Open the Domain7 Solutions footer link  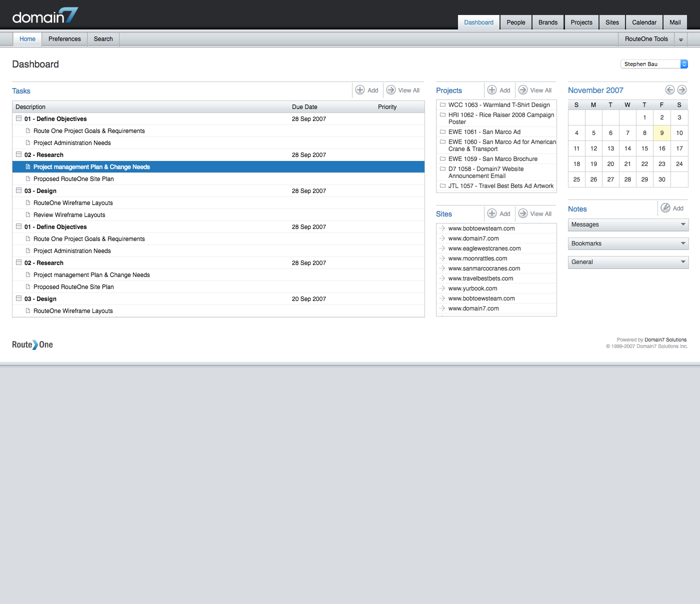665,340
